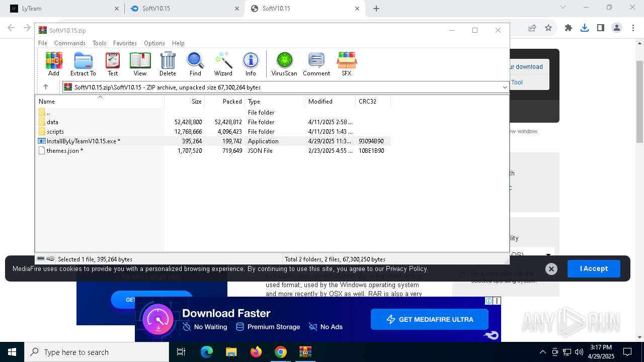Open the notification center icon
The image size is (644, 362).
627,352
